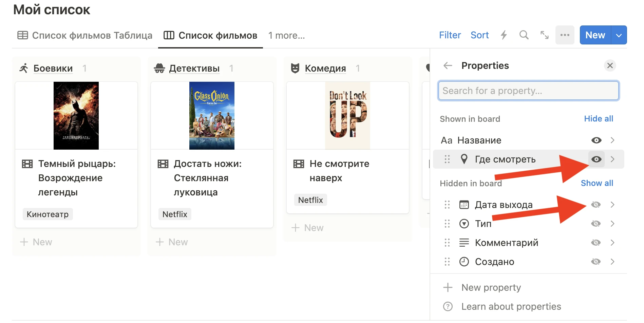
Task: Hide the Где смотреть property
Action: coord(596,159)
